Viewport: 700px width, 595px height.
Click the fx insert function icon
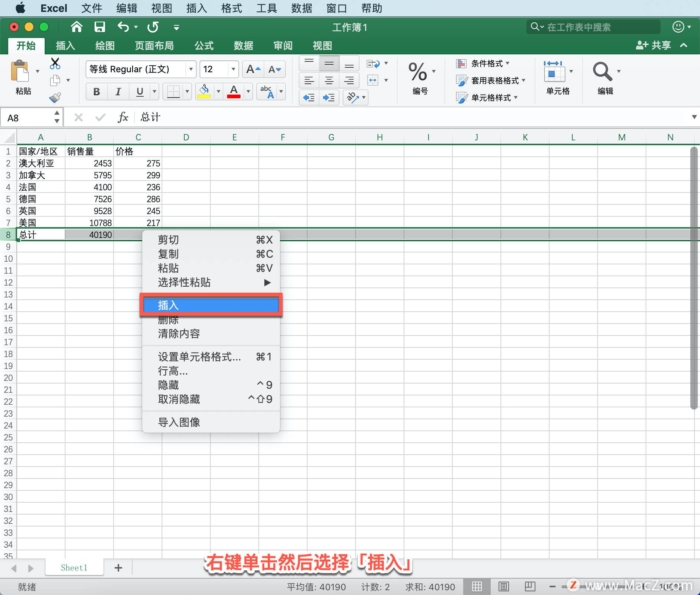(x=123, y=117)
